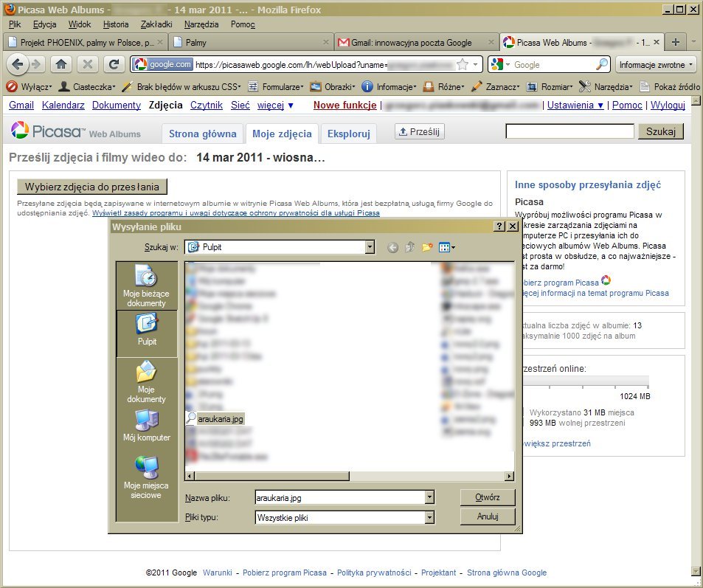Expand the więcej Google services menu

pyautogui.click(x=275, y=105)
